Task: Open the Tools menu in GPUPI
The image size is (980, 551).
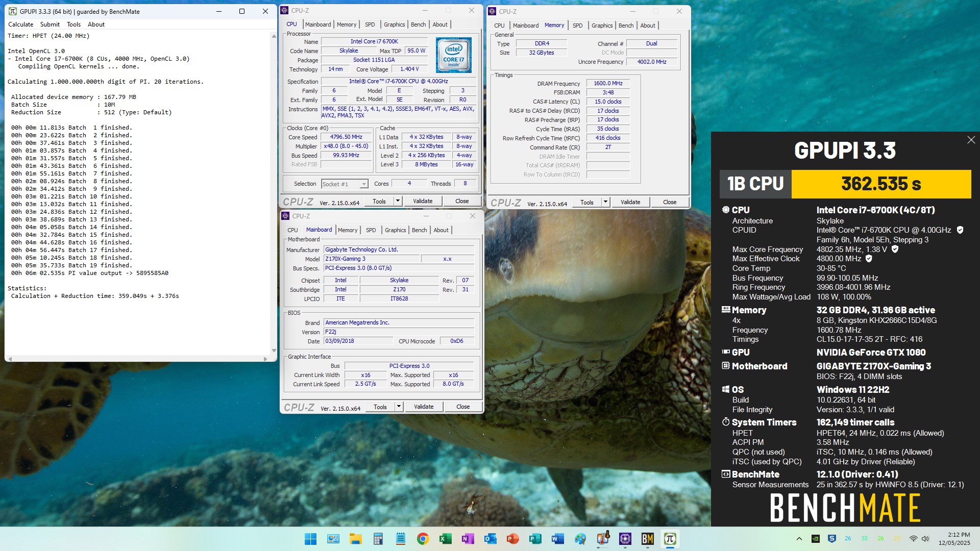Action: coord(73,24)
